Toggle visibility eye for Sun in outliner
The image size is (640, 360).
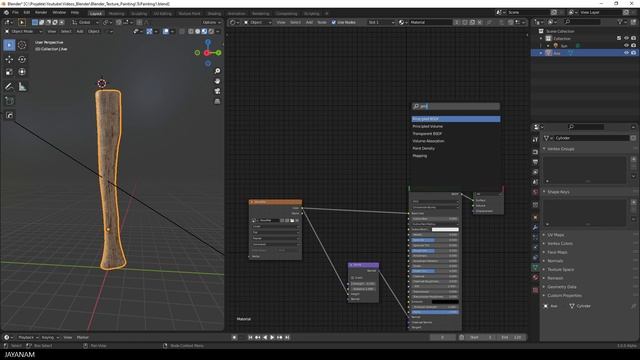click(626, 46)
